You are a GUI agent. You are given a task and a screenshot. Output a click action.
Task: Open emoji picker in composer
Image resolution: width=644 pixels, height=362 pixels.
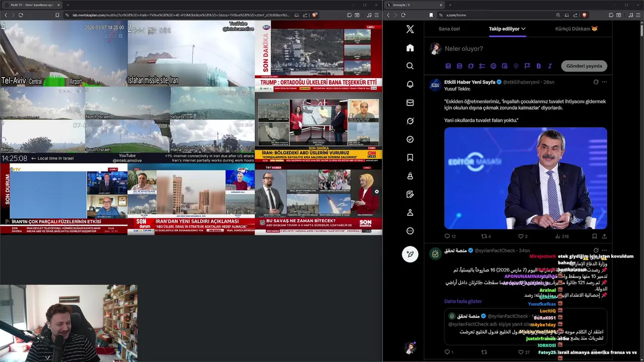coord(493,66)
